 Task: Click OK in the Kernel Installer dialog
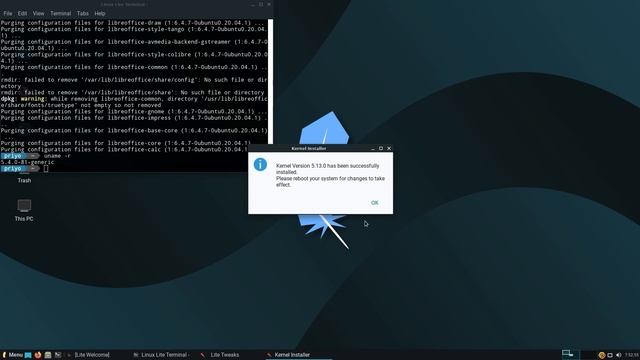[375, 203]
